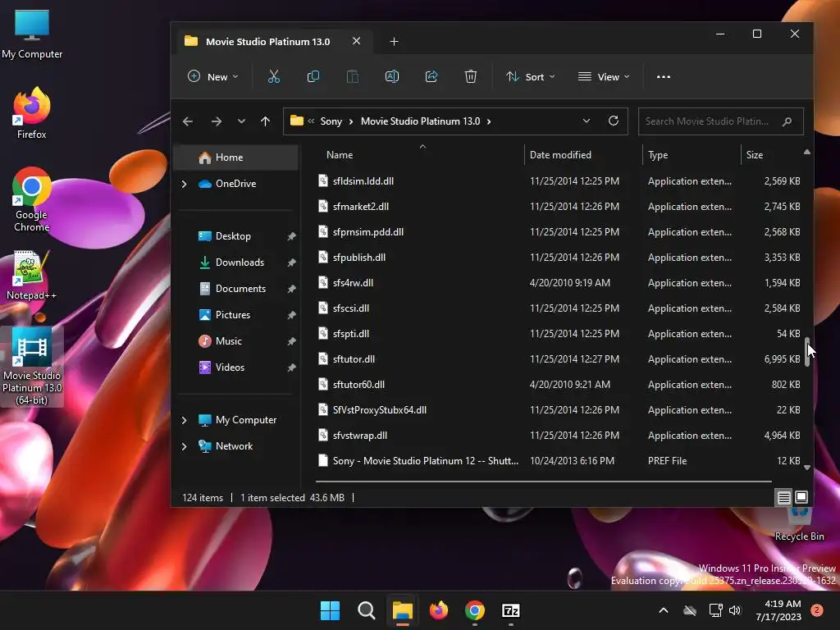Image resolution: width=840 pixels, height=630 pixels.
Task: Expand the Network tree node
Action: tap(185, 446)
